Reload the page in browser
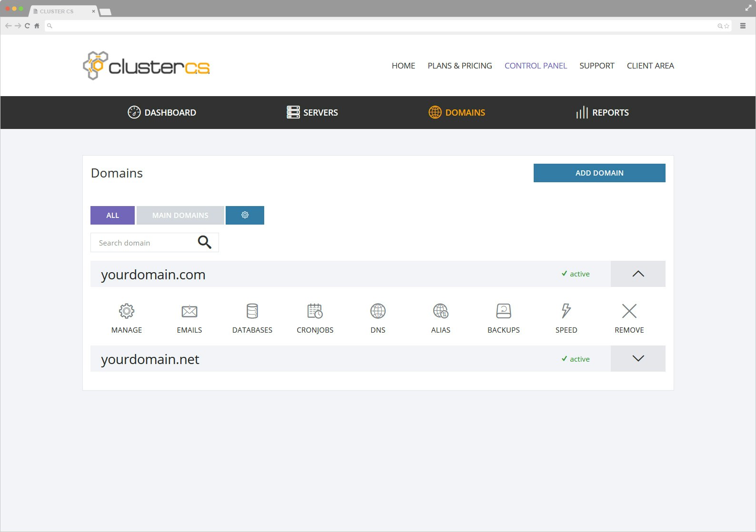 [27, 26]
